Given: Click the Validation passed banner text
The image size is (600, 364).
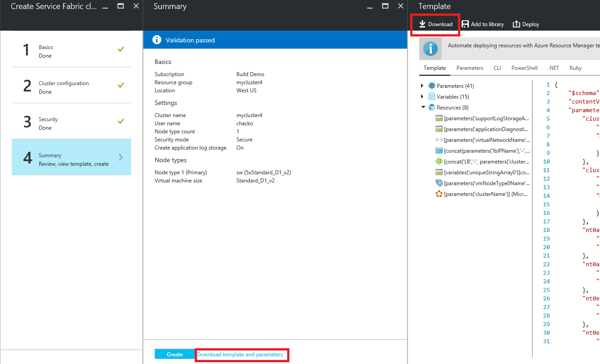Looking at the screenshot, I should tap(190, 40).
